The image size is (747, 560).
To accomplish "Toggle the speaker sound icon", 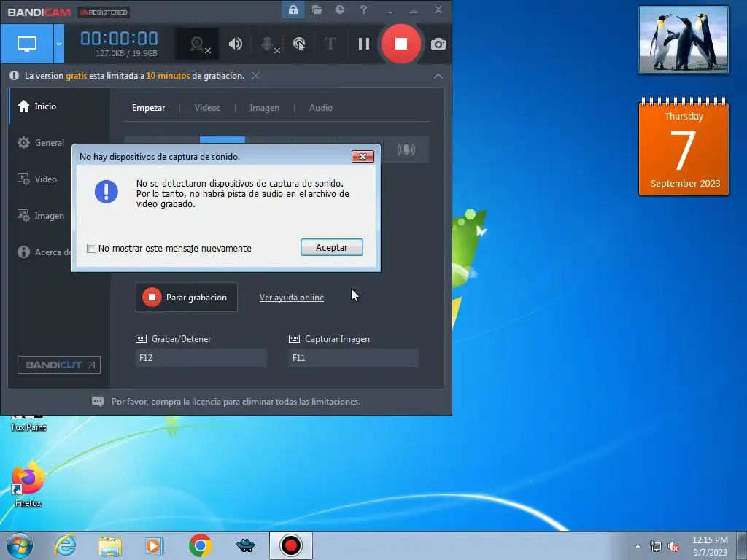I will (x=236, y=44).
